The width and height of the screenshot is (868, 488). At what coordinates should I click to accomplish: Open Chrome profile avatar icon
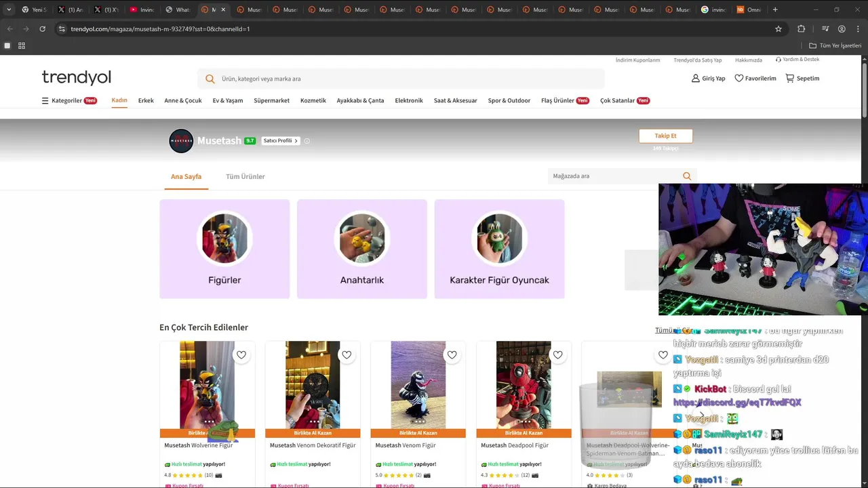(842, 29)
